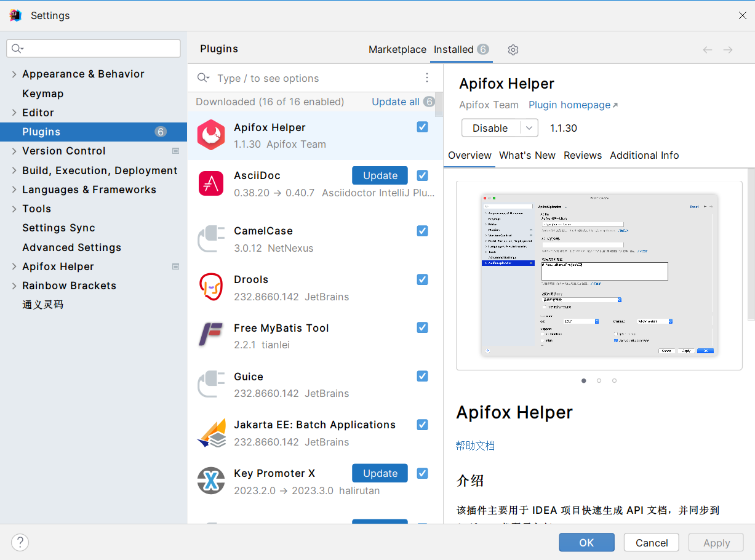Open the Reviews tab

pos(583,155)
